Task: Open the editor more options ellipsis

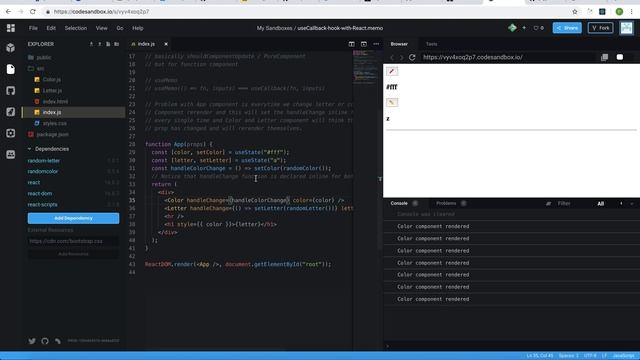Action: pyautogui.click(x=376, y=44)
